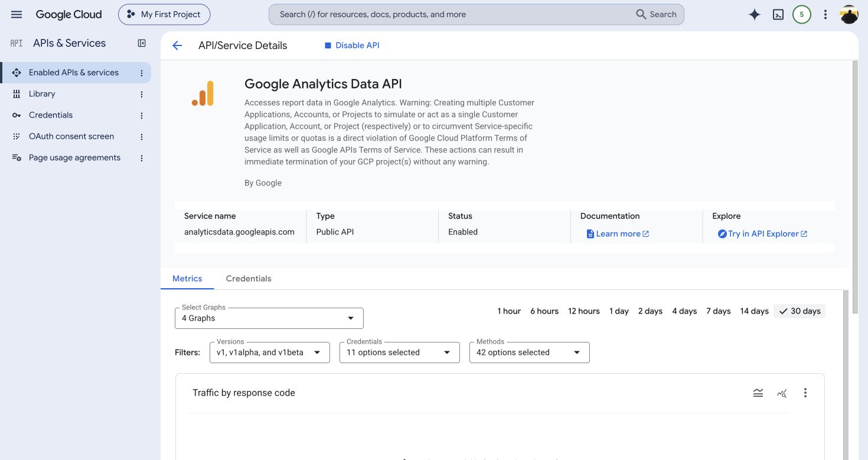Open Library in the sidebar
This screenshot has width=868, height=460.
tap(42, 94)
